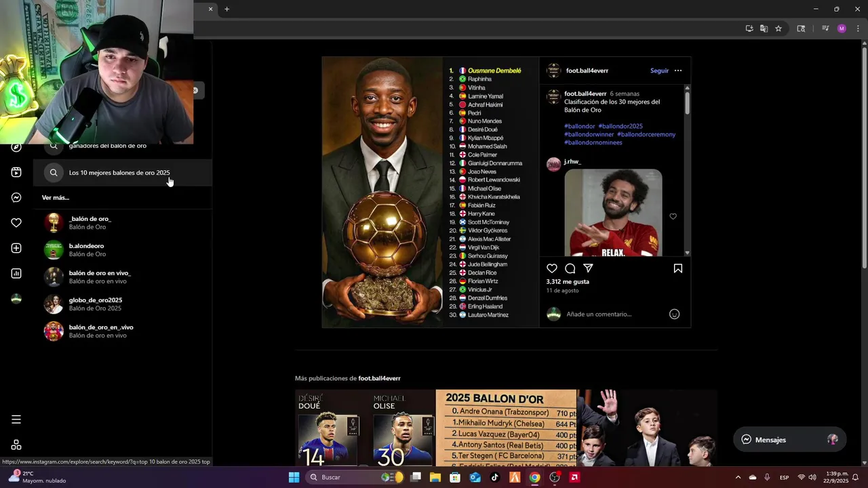The height and width of the screenshot is (488, 868).
Task: Share the post with paper plane icon
Action: pos(589,268)
